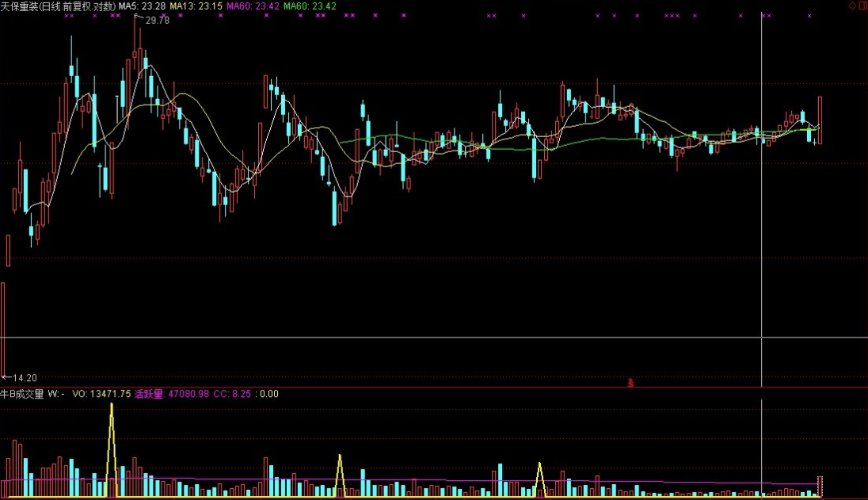
Task: Click the red diamond icon at top right
Action: click(x=852, y=6)
